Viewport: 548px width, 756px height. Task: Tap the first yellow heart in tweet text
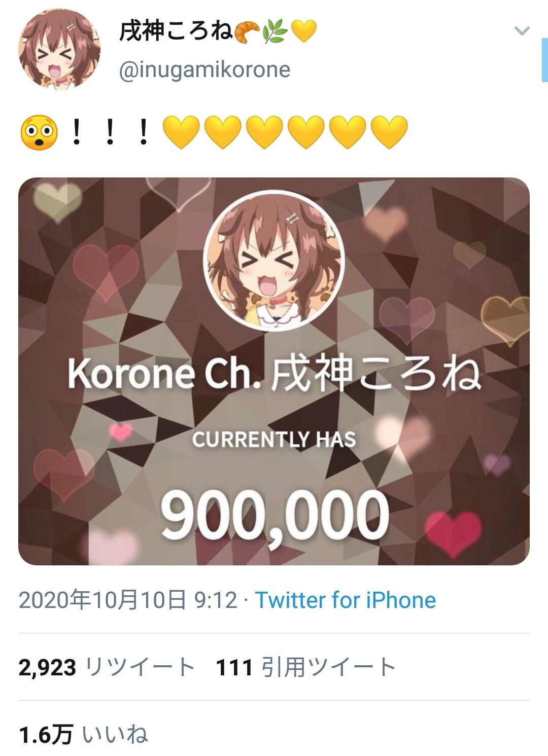point(181,132)
